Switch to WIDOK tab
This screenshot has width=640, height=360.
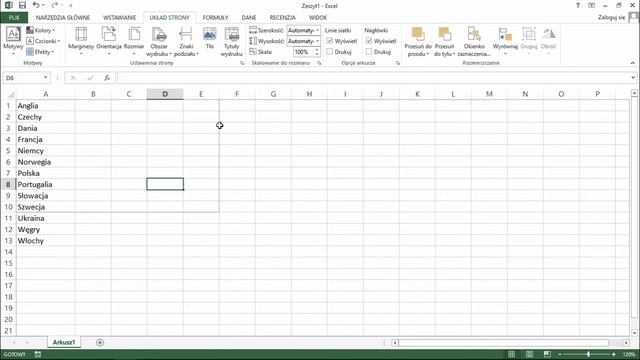pyautogui.click(x=318, y=18)
